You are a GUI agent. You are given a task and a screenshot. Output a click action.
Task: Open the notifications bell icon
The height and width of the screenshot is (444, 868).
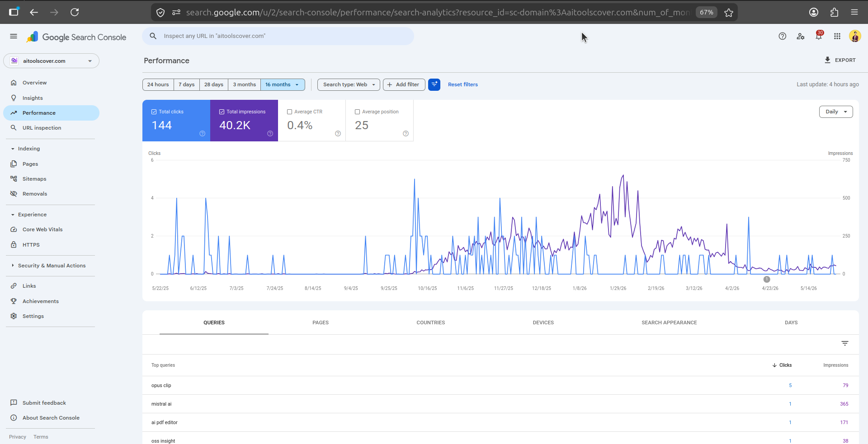click(x=819, y=36)
